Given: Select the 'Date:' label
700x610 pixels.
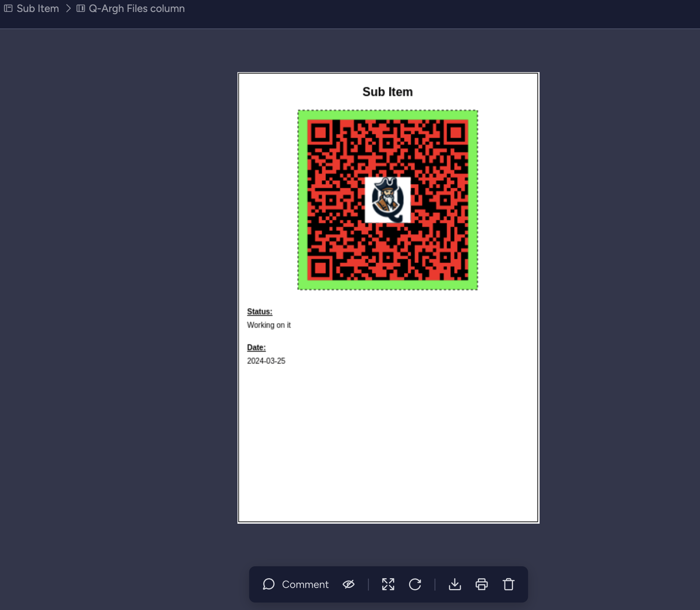Looking at the screenshot, I should [256, 348].
